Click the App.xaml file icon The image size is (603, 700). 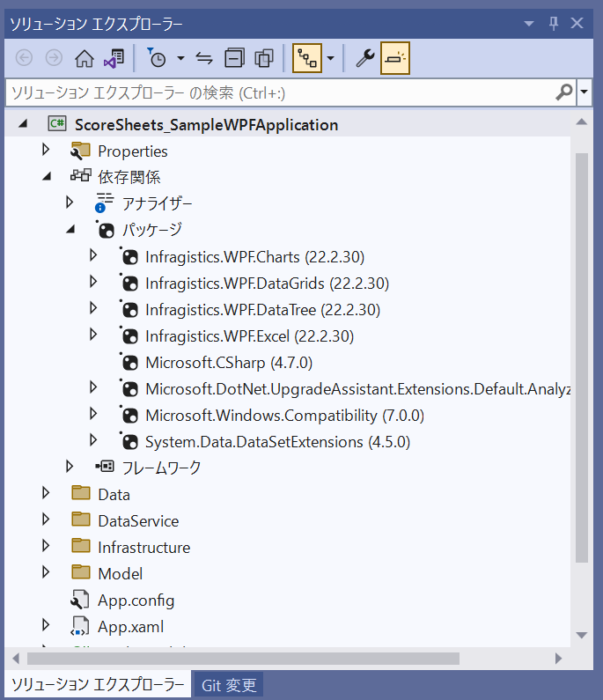point(80,626)
